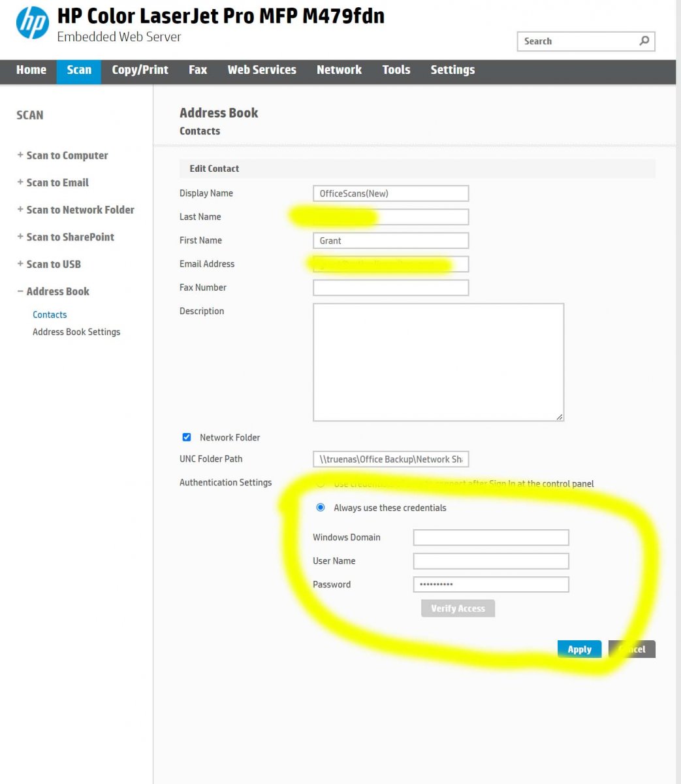Click the First Name field
The height and width of the screenshot is (784, 681).
391,240
